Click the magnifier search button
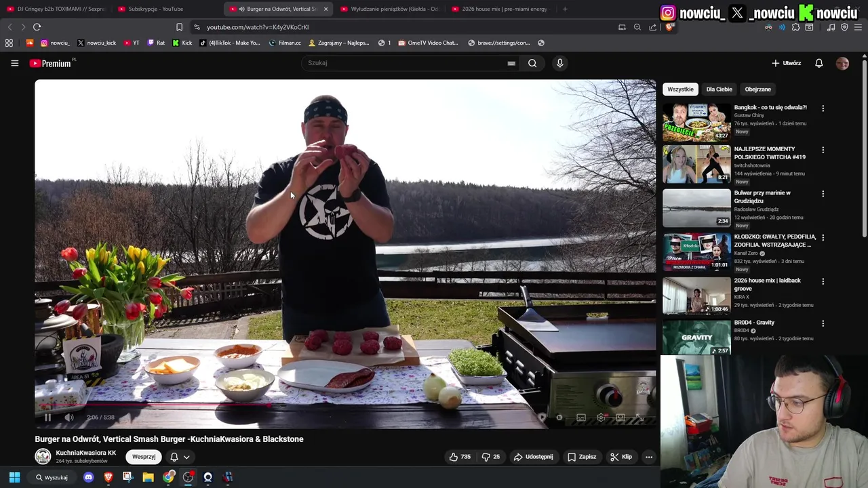The image size is (868, 488). (x=532, y=63)
